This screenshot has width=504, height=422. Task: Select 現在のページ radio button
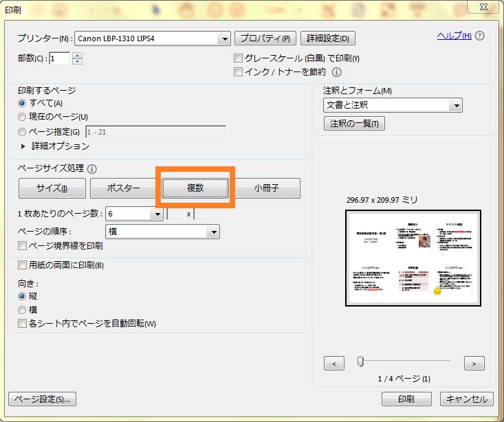(x=22, y=117)
